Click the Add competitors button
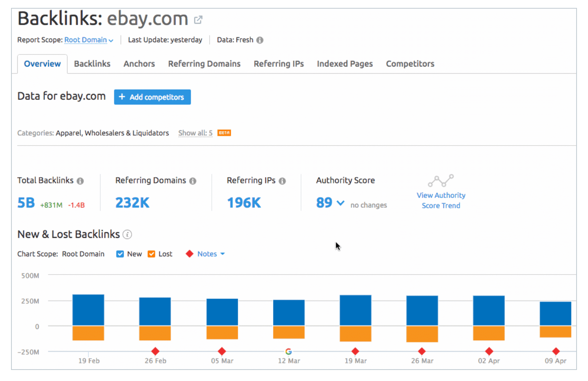Image resolution: width=588 pixels, height=381 pixels. (153, 97)
